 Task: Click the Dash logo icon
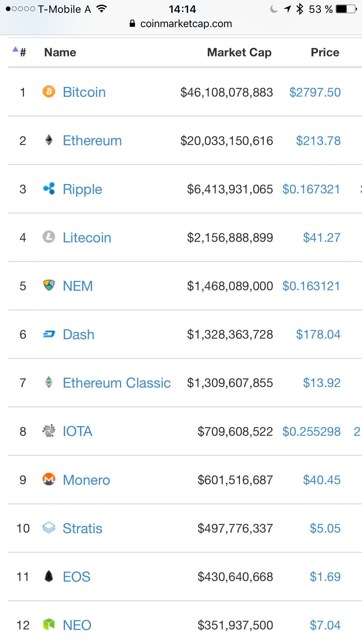[x=49, y=334]
